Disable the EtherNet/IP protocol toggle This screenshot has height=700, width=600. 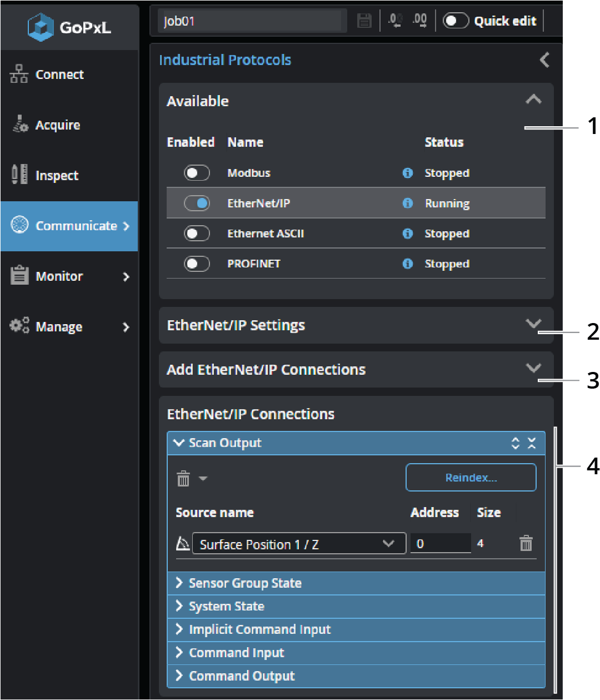click(197, 203)
